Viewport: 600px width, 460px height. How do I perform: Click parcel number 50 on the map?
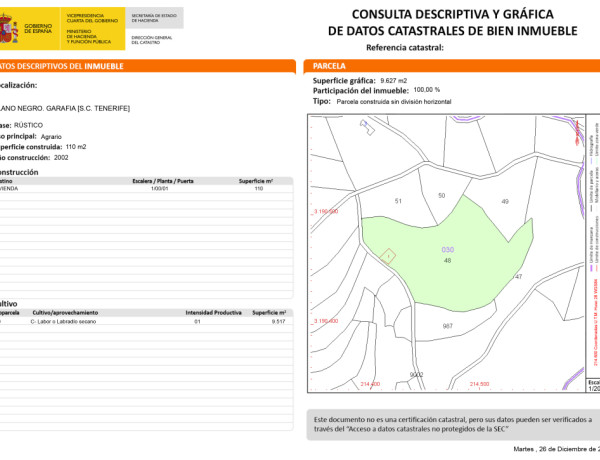[x=442, y=195]
